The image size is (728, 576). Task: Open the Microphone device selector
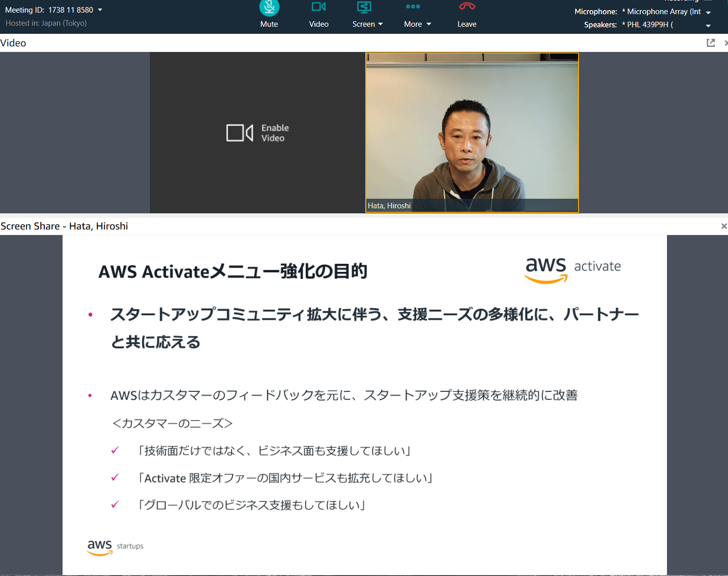click(x=708, y=12)
